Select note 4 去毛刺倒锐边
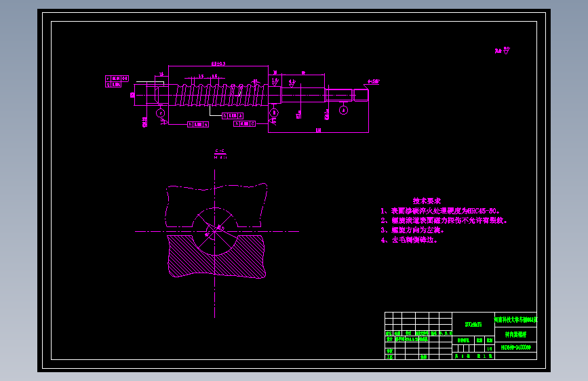Screen dimensions: 588x381 409,239
